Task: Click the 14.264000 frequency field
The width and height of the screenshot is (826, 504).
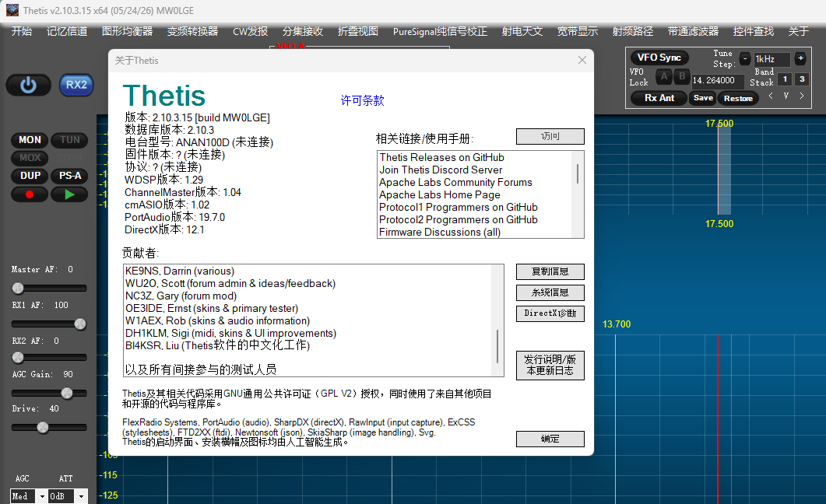Action: [717, 80]
